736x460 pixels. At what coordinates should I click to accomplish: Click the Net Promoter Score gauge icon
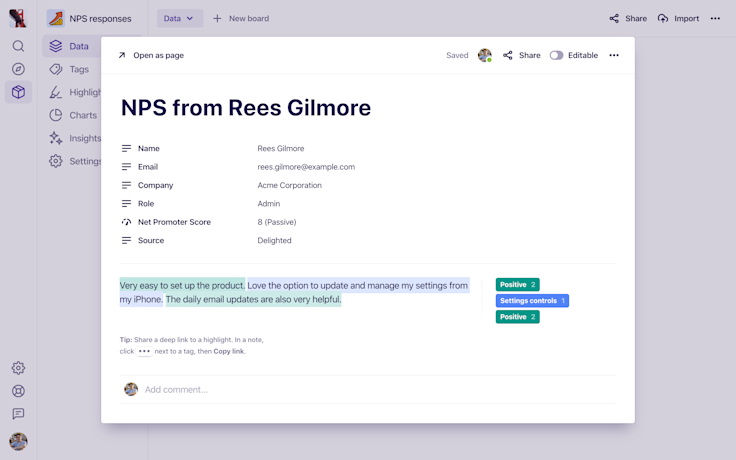(x=126, y=222)
